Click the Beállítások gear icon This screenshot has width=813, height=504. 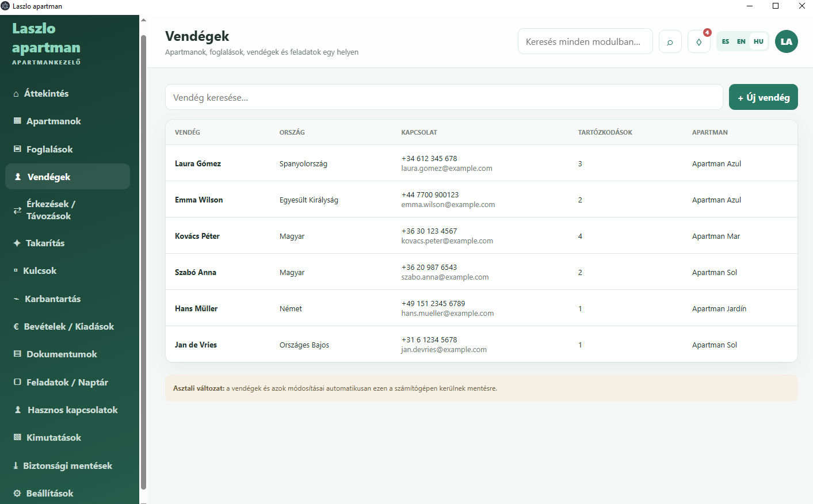17,493
